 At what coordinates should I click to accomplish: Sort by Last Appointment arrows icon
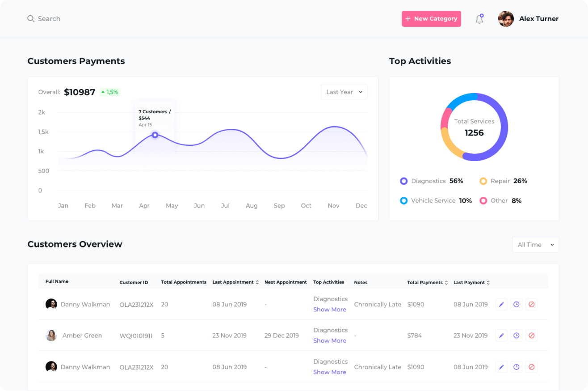(257, 282)
